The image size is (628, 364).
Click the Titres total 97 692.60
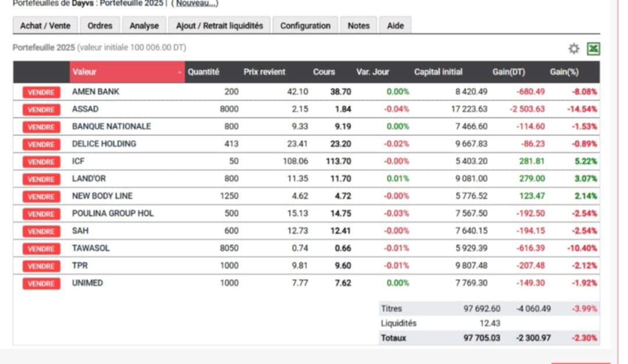(482, 309)
